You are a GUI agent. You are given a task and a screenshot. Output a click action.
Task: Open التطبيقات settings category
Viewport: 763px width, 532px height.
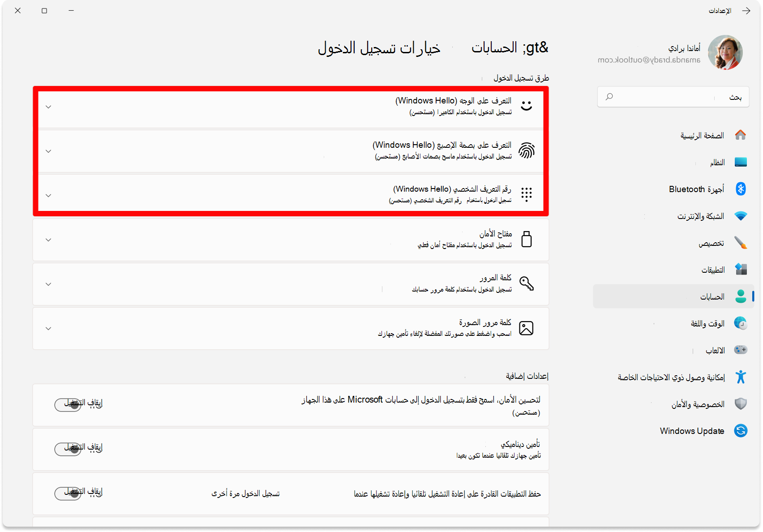(x=673, y=270)
